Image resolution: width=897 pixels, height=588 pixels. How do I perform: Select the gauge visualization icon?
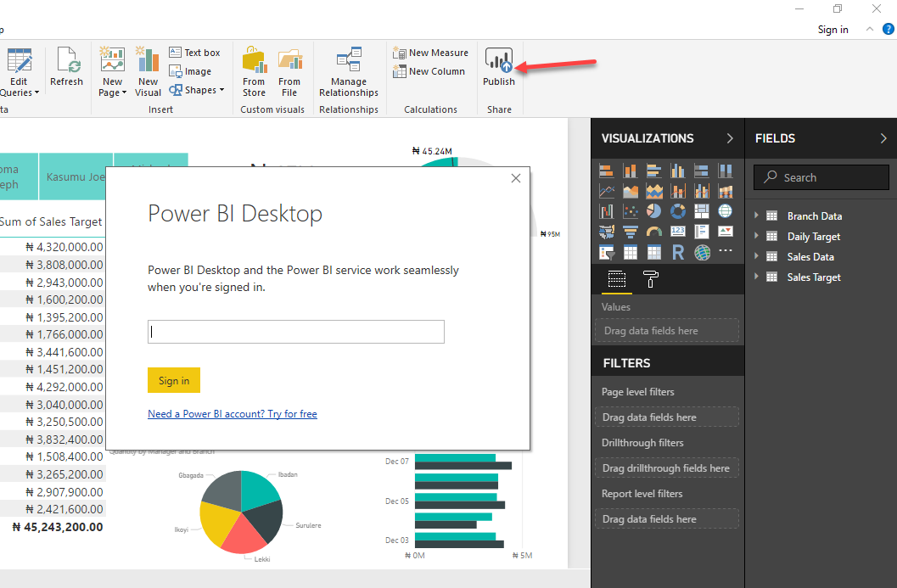tap(654, 230)
